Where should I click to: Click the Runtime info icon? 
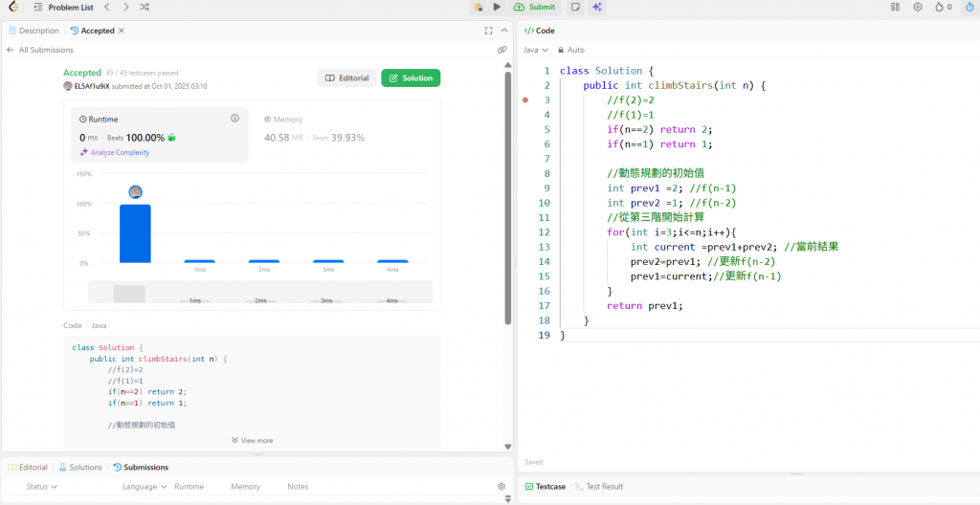(235, 119)
